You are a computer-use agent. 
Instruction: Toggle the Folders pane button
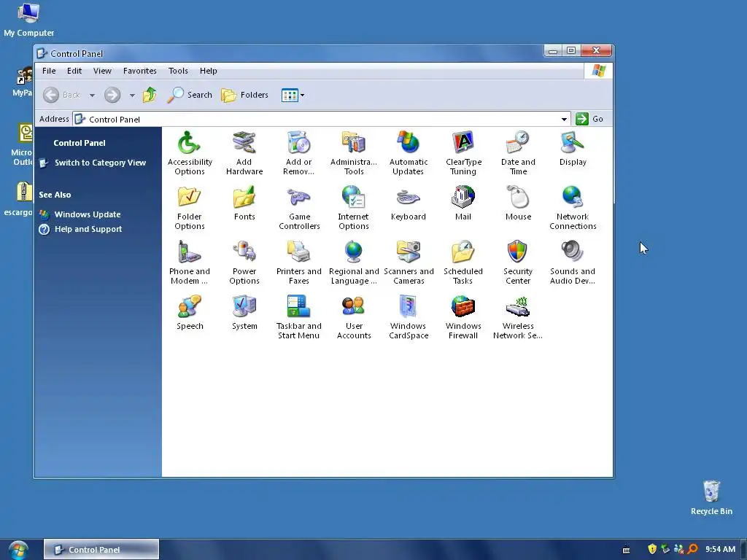coord(245,96)
